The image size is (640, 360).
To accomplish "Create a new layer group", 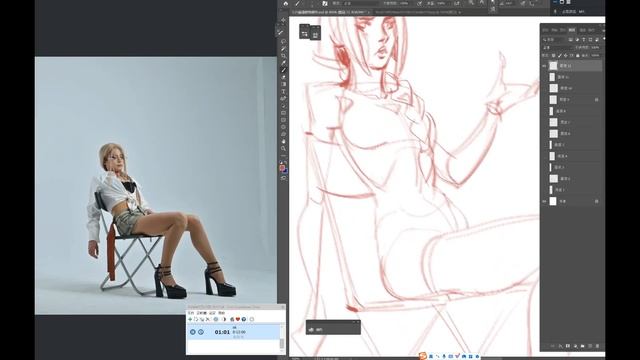I will [582, 346].
